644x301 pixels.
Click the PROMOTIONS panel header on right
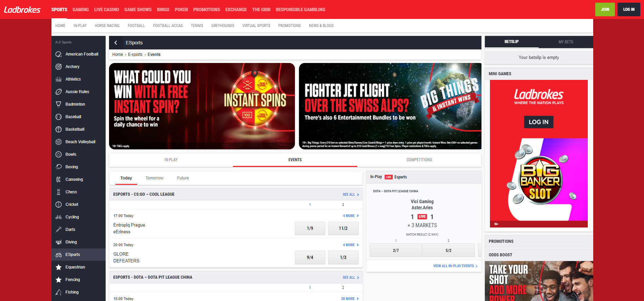click(x=539, y=241)
